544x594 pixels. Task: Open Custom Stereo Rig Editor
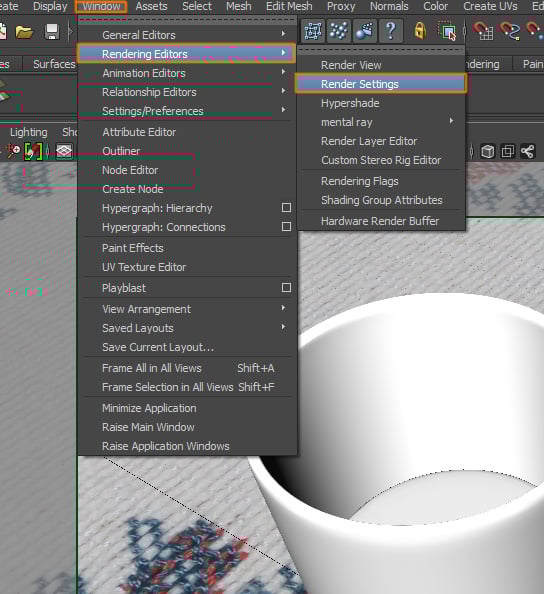click(x=381, y=160)
